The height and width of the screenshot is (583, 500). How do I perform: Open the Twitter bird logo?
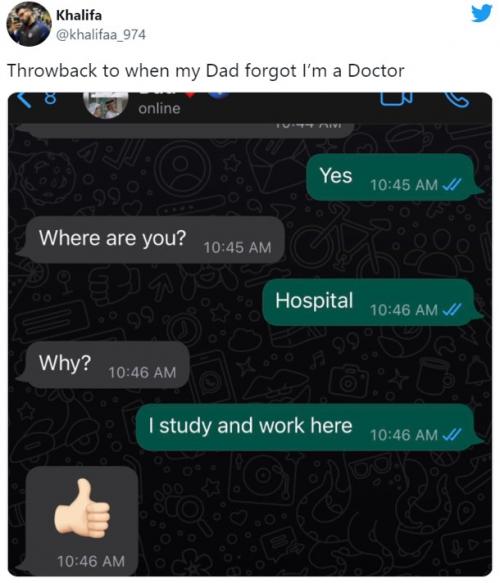point(481,13)
